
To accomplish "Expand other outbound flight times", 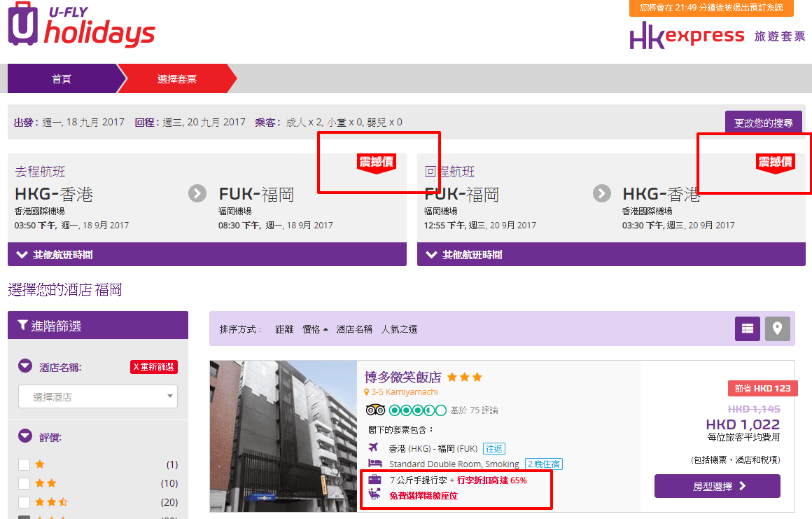I will pos(206,255).
